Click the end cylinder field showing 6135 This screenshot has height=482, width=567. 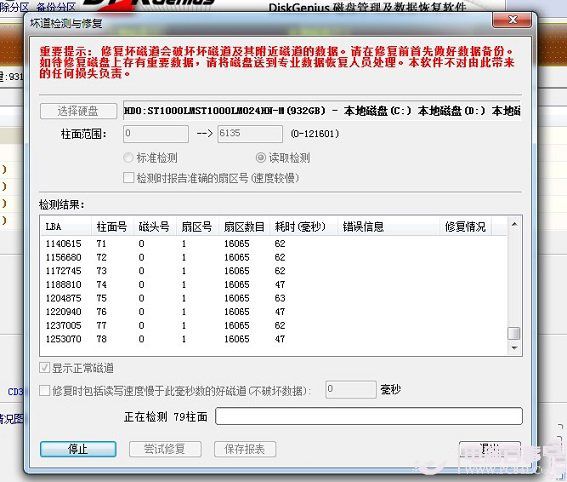pos(250,134)
